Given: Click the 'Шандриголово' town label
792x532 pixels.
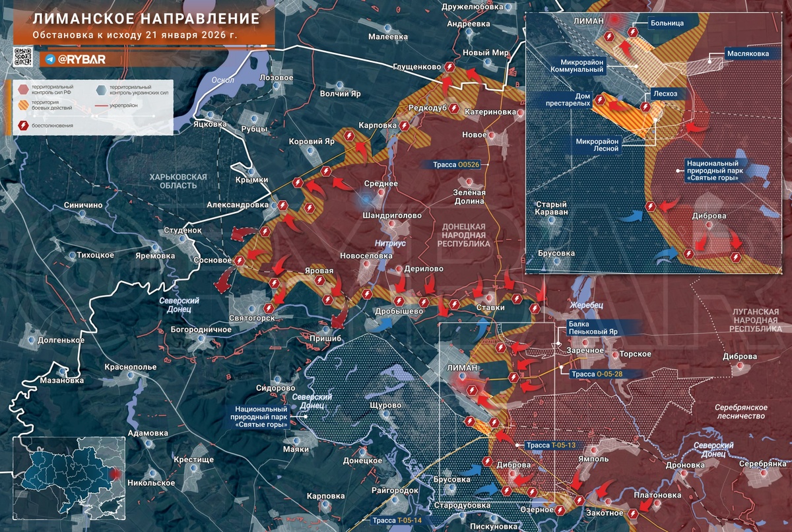Looking at the screenshot, I should coord(392,215).
